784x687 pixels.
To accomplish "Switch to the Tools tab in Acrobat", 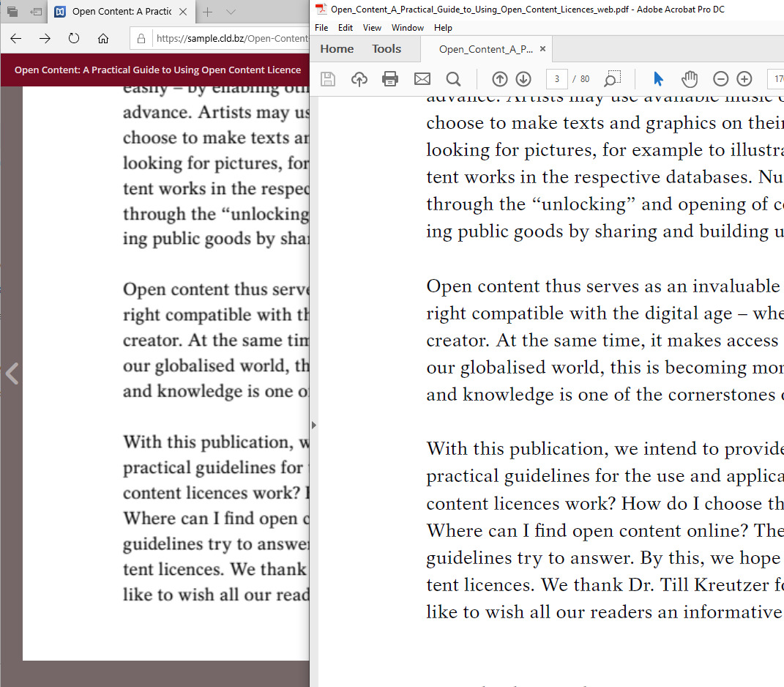I will [387, 49].
